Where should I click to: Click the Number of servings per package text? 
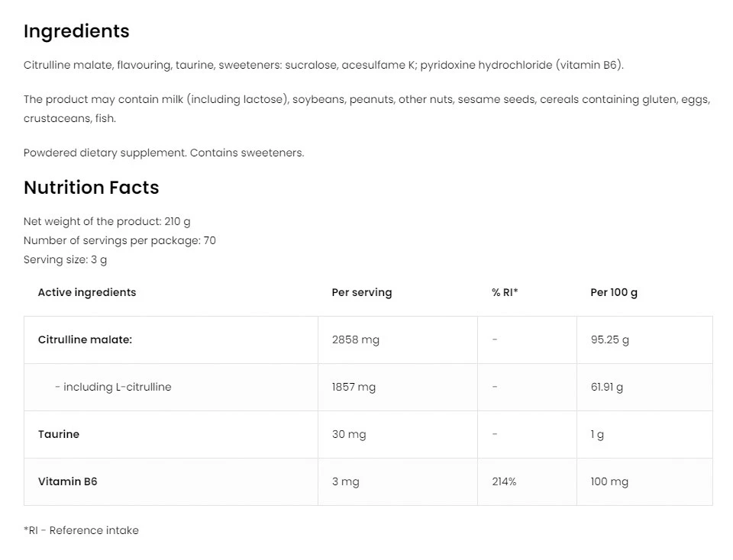[x=119, y=240]
